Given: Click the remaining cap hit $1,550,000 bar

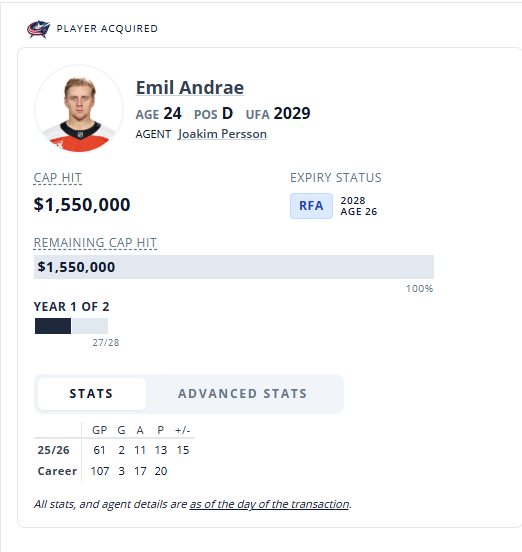Looking at the screenshot, I should pyautogui.click(x=234, y=267).
